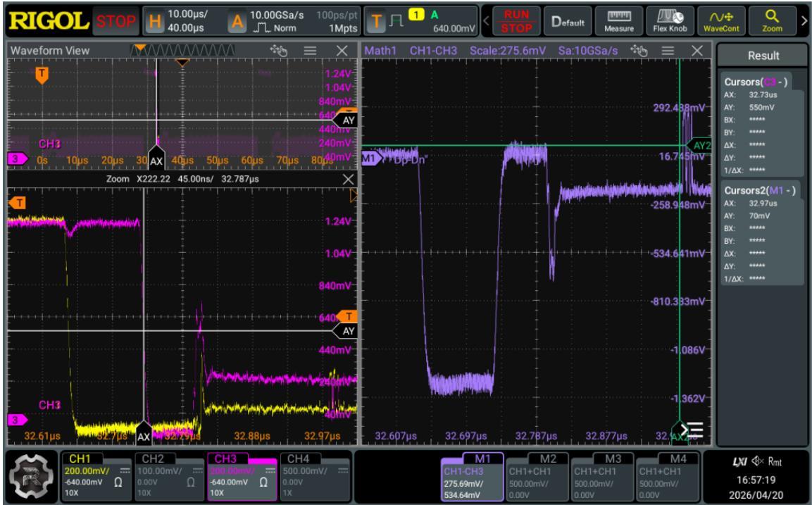Open the WaveCont waveform control
The height and width of the screenshot is (505, 812).
(721, 21)
